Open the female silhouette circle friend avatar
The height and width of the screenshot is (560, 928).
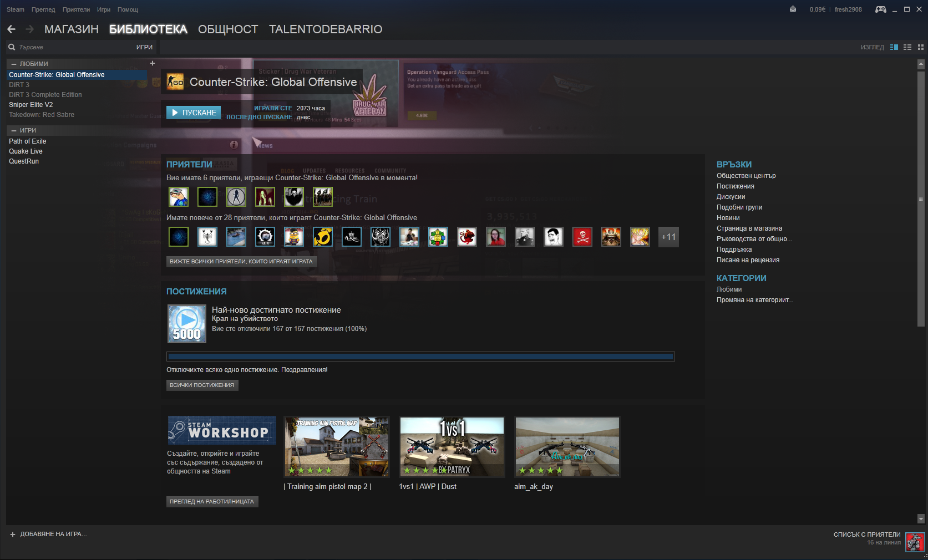pyautogui.click(x=236, y=197)
